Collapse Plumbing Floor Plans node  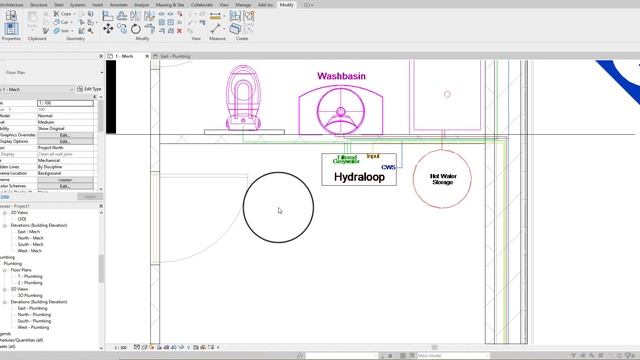(5, 270)
